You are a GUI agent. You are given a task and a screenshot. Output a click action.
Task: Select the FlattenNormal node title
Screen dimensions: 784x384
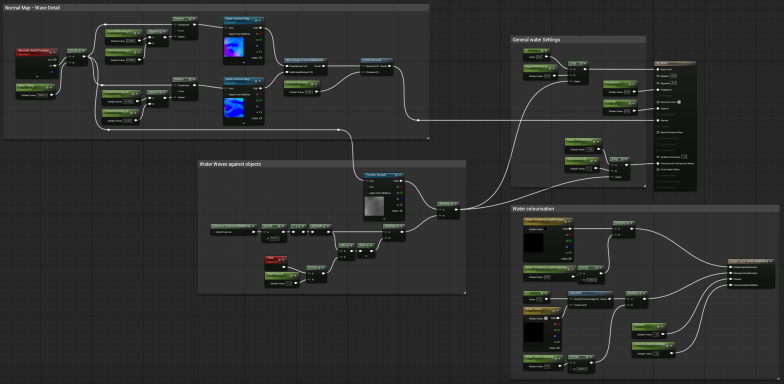click(376, 60)
